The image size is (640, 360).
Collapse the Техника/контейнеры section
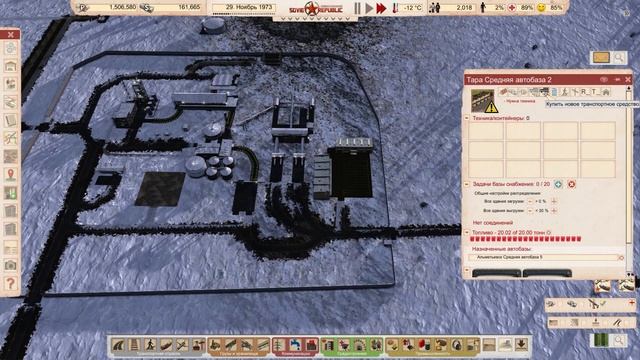467,118
